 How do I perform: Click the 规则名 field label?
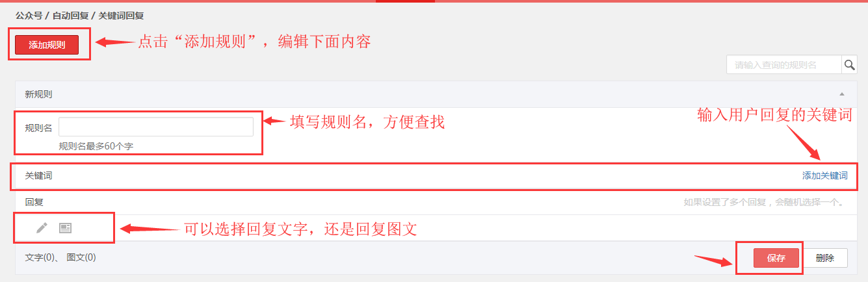coord(38,127)
